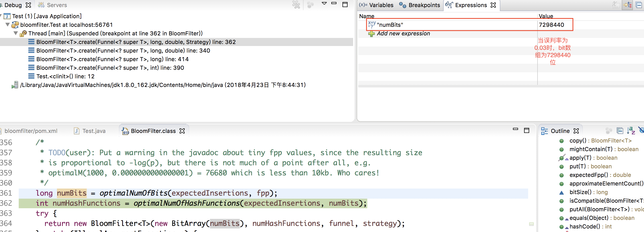Click optimalNumOfBits call on line 361
The image size is (644, 232).
[134, 193]
